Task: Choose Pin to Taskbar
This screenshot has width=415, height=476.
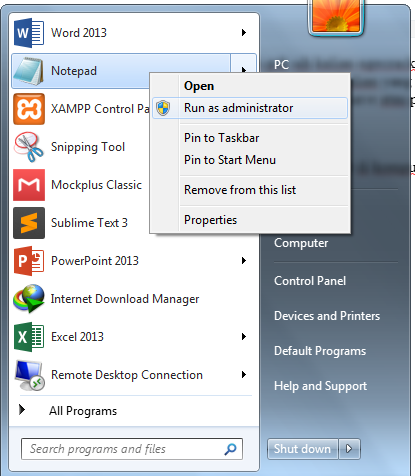Action: (x=250, y=138)
